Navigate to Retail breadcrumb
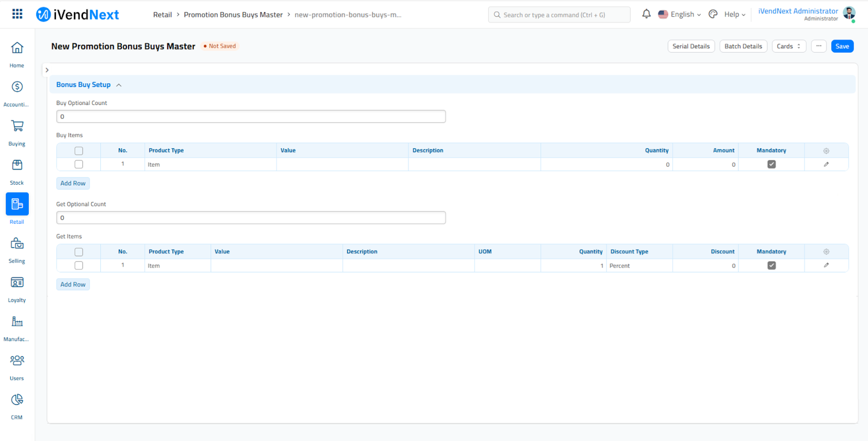868x441 pixels. pos(162,15)
